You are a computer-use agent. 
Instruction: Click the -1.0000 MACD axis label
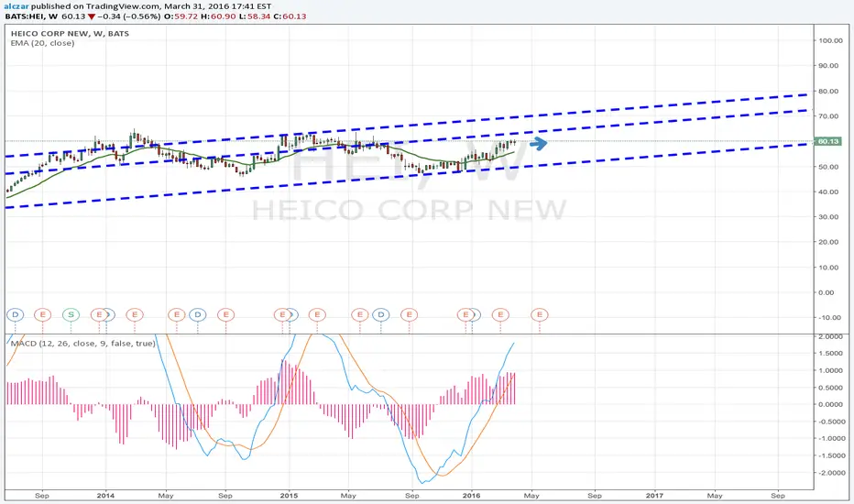pos(830,438)
